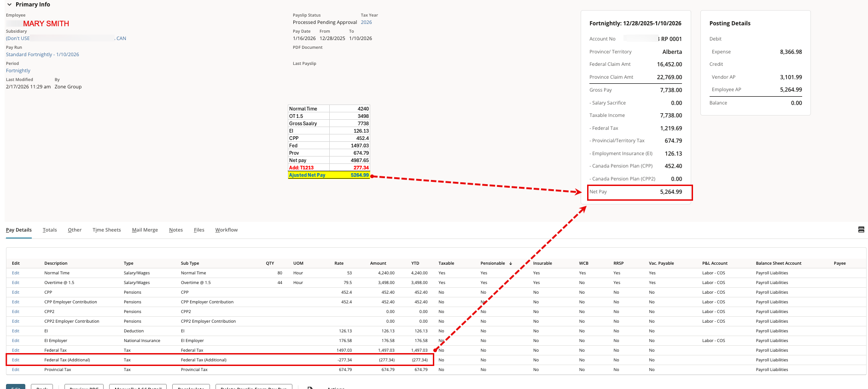The width and height of the screenshot is (868, 389).
Task: Edit the Normal Time pay detail row
Action: click(16, 273)
